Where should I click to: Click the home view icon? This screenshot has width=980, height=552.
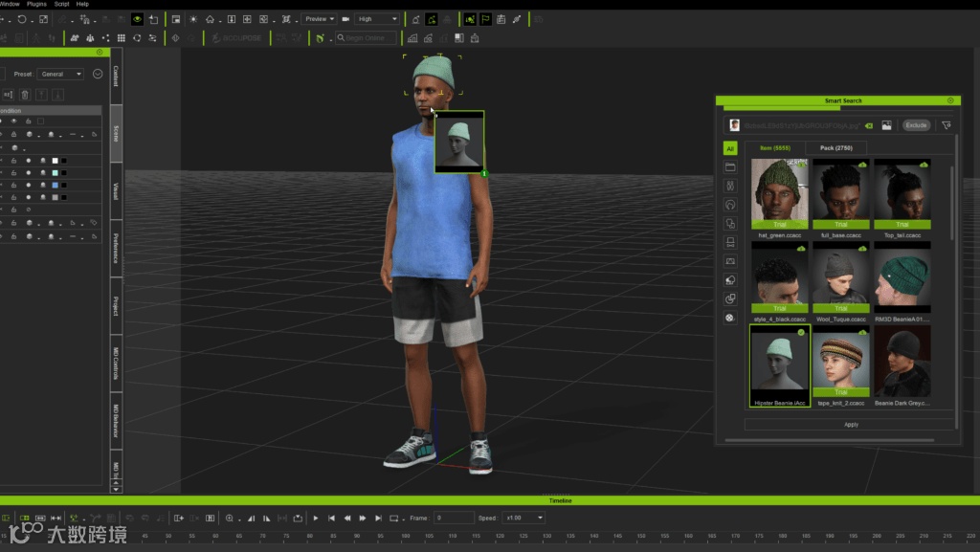210,19
